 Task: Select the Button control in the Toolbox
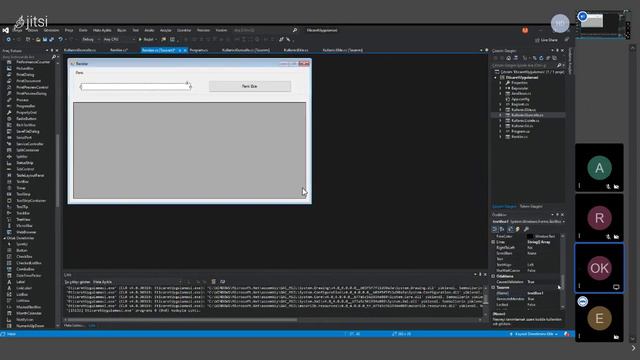[22, 251]
